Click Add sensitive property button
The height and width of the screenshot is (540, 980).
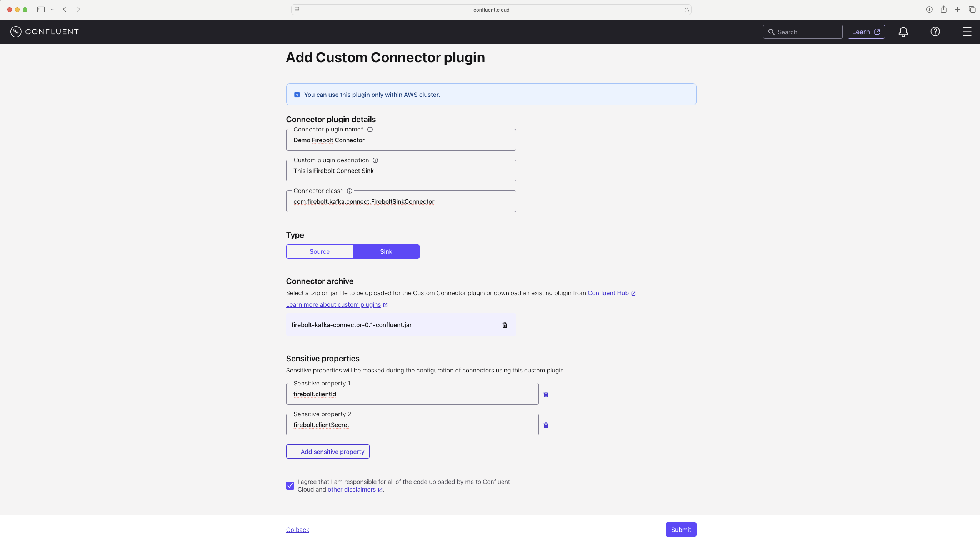(328, 452)
